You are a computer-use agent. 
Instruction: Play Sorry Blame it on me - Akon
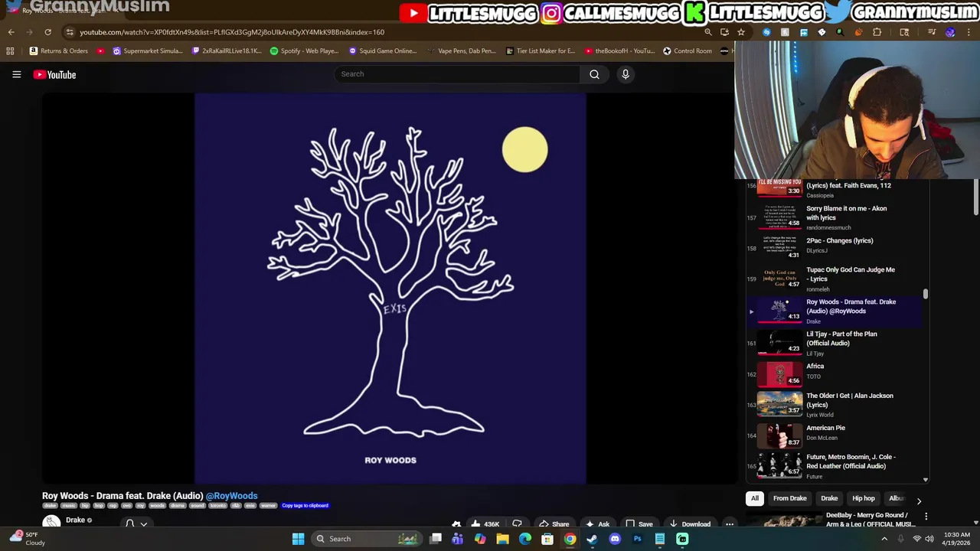click(835, 217)
